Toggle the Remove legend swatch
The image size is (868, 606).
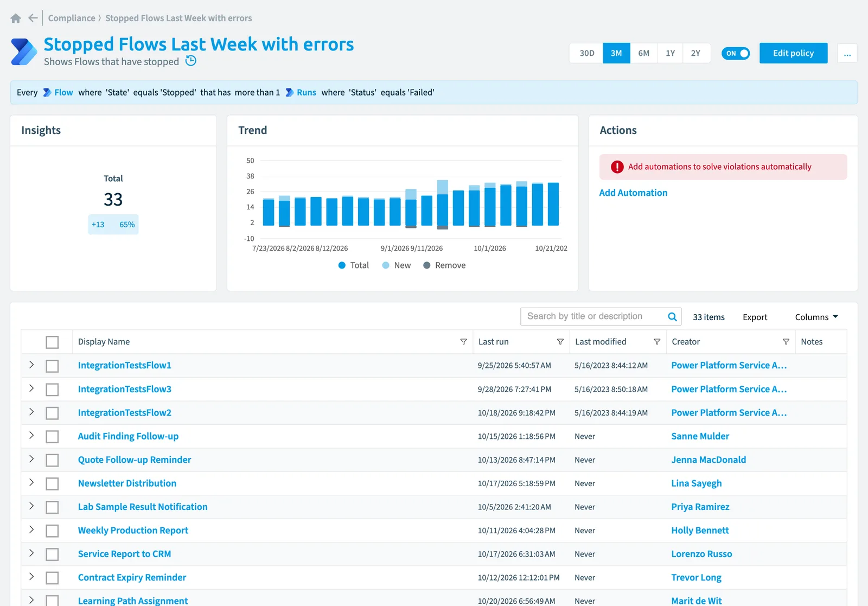point(427,265)
